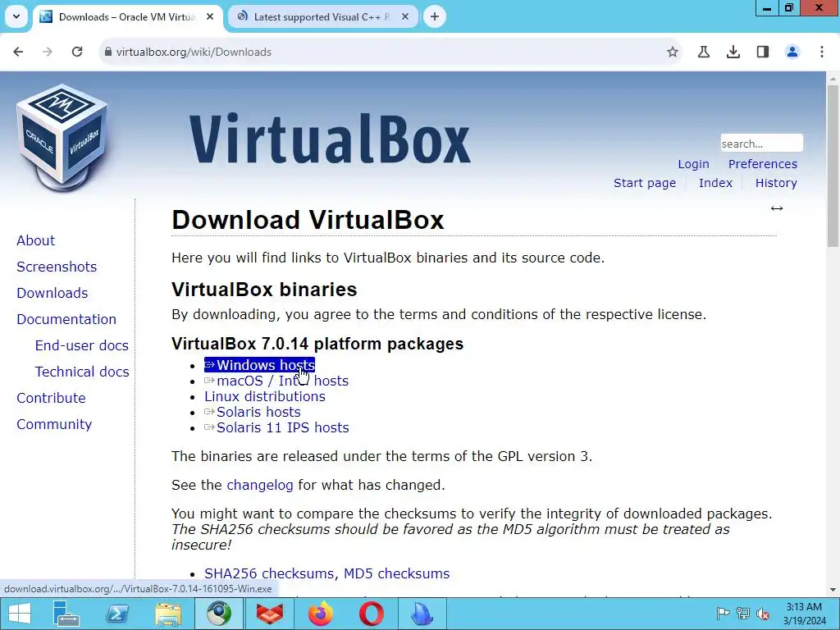Toggle page width with the double-arrow icon

click(777, 208)
